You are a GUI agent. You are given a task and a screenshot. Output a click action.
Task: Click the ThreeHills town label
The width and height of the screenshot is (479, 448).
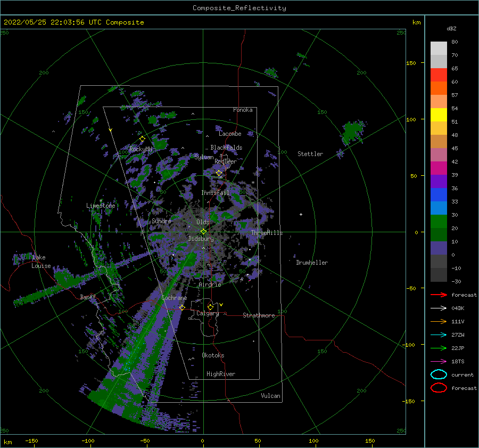(x=267, y=233)
